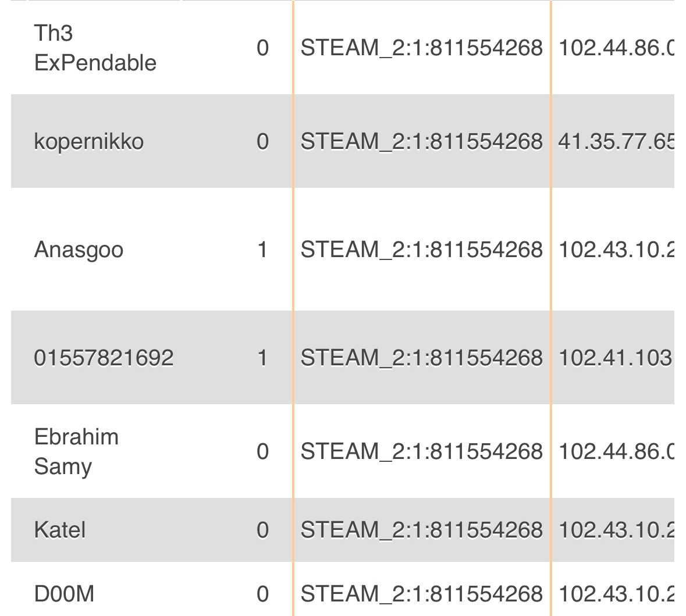Click the Steam ID in Th3 ExPendable's row

(x=422, y=48)
